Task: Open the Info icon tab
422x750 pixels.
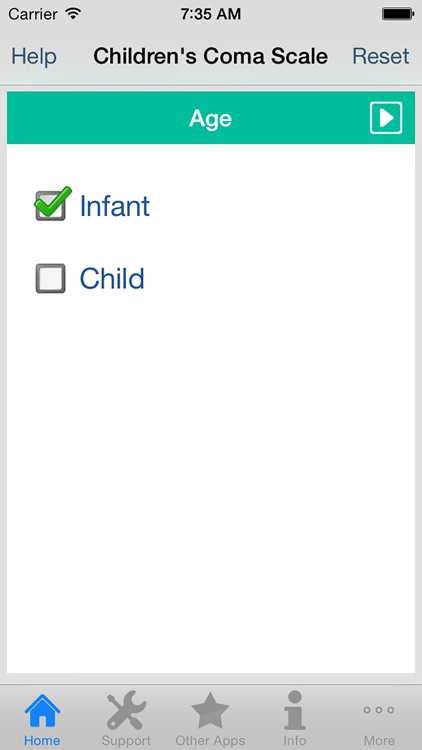Action: tap(295, 710)
